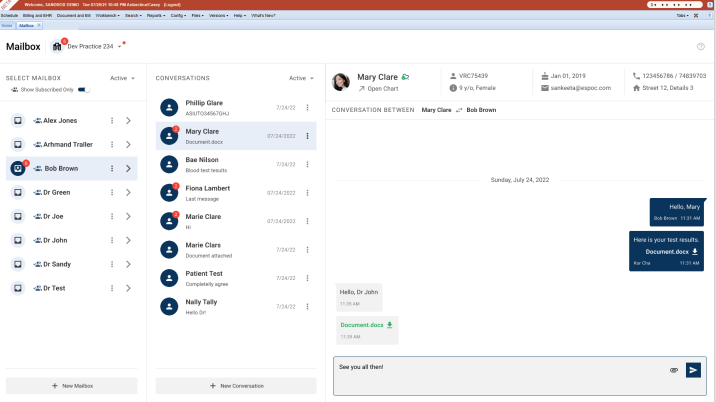Download the green Document.docx attachment
This screenshot has height=402, width=716.
coord(390,325)
